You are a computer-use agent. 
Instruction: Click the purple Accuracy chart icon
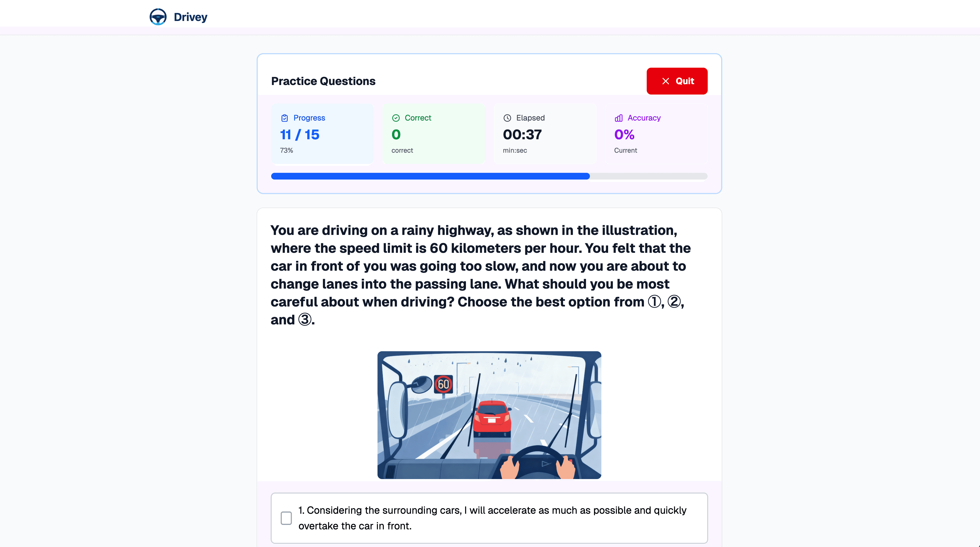point(619,118)
